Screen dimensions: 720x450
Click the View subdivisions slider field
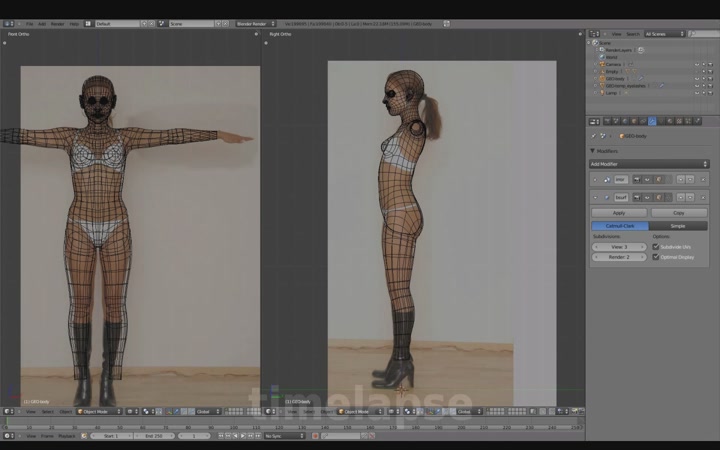coord(619,247)
